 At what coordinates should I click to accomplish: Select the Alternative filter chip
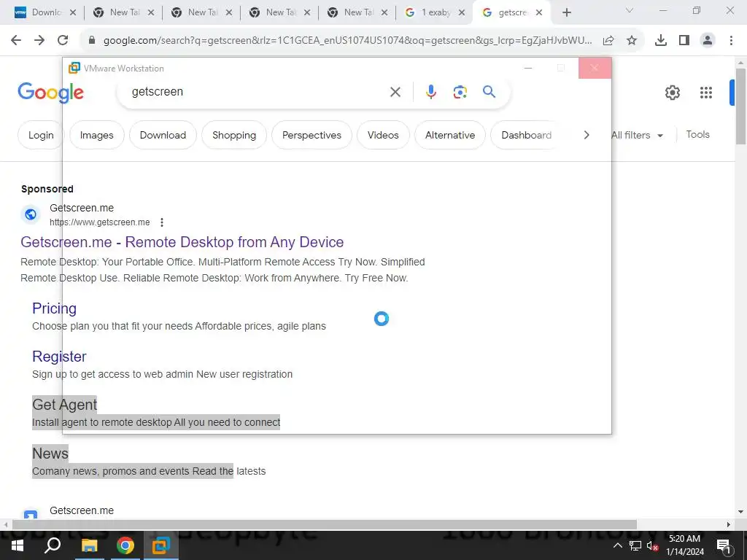450,135
